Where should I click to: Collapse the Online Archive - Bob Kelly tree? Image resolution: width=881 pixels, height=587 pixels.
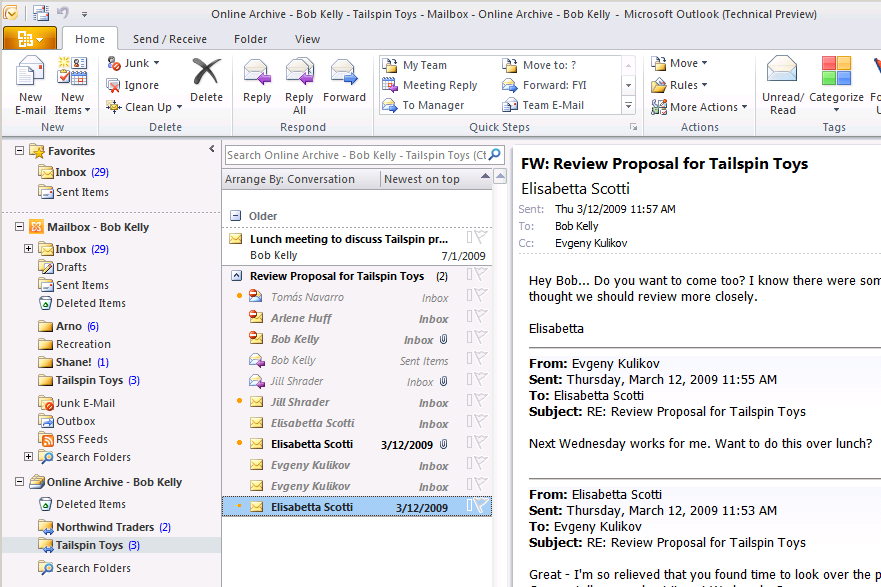pos(19,481)
